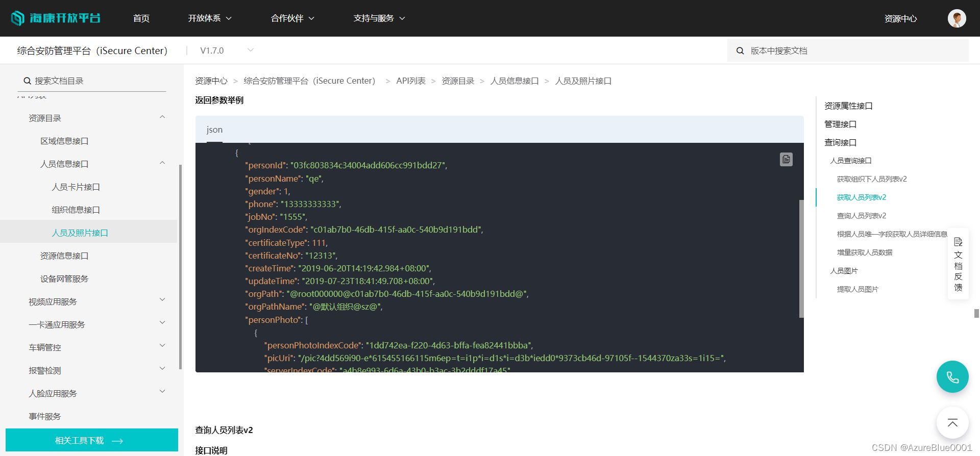Image resolution: width=980 pixels, height=456 pixels.
Task: Open the 合作伙伴 dropdown menu
Action: click(292, 18)
